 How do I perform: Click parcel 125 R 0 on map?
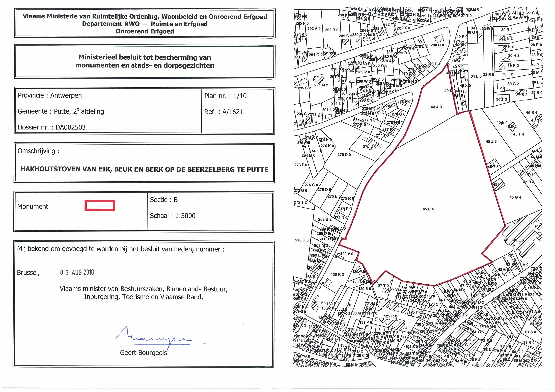390,316
